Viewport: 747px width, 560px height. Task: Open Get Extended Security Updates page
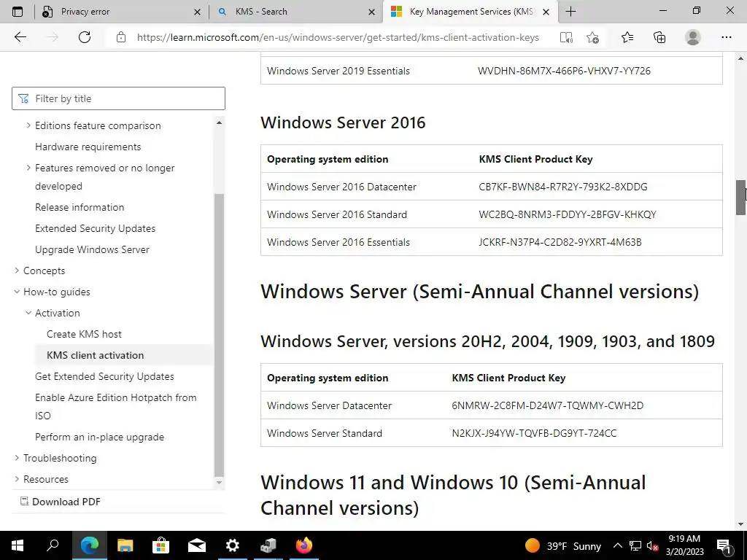(x=104, y=376)
